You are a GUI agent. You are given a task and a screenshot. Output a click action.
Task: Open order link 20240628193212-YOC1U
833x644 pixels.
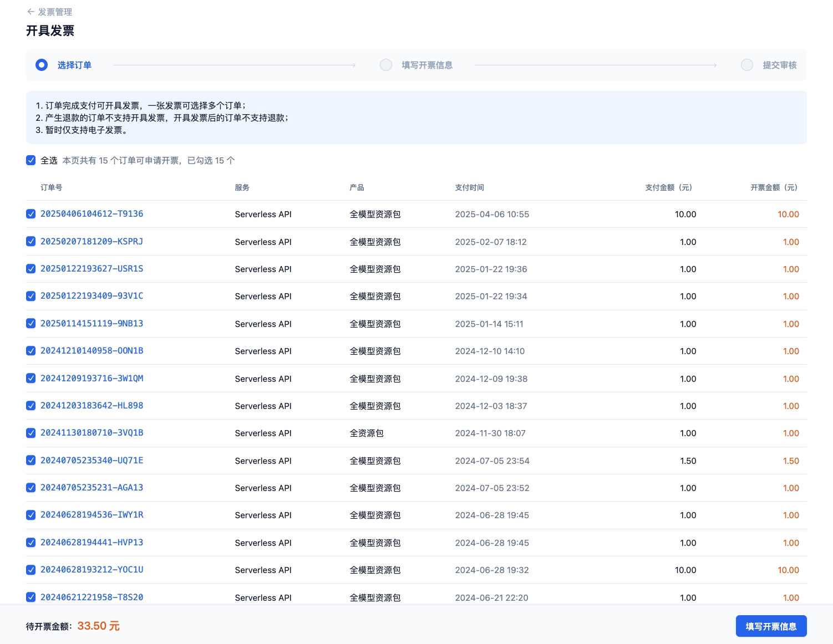(92, 570)
